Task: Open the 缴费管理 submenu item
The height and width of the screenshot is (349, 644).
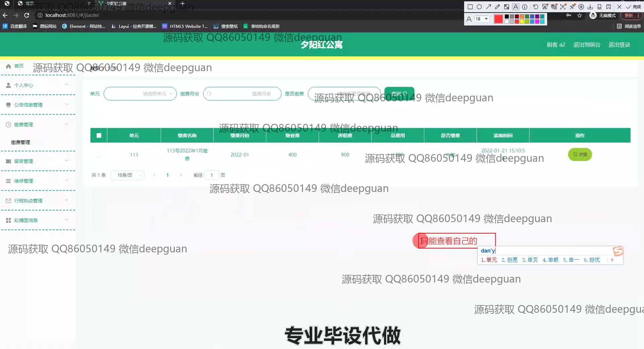Action: tap(20, 142)
